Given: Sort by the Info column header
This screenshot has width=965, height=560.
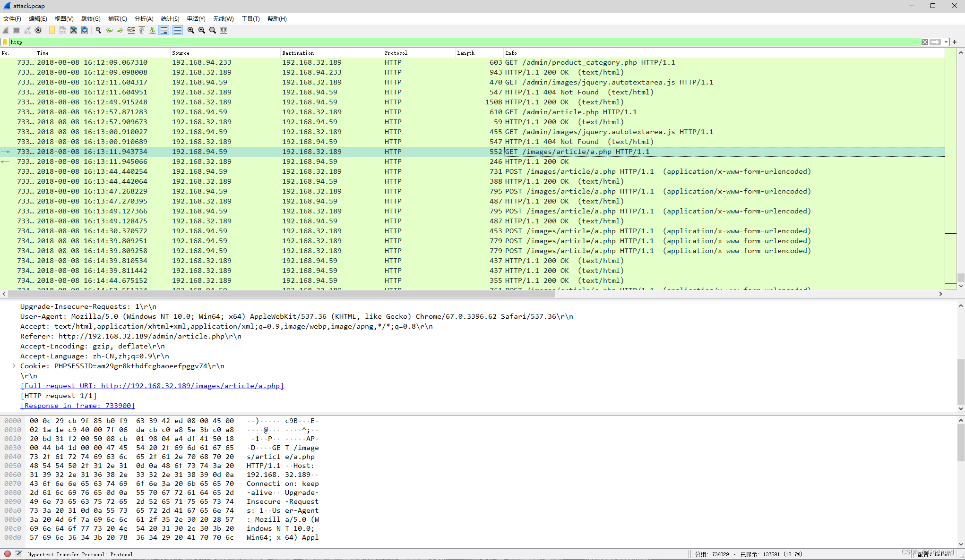Looking at the screenshot, I should [x=724, y=53].
